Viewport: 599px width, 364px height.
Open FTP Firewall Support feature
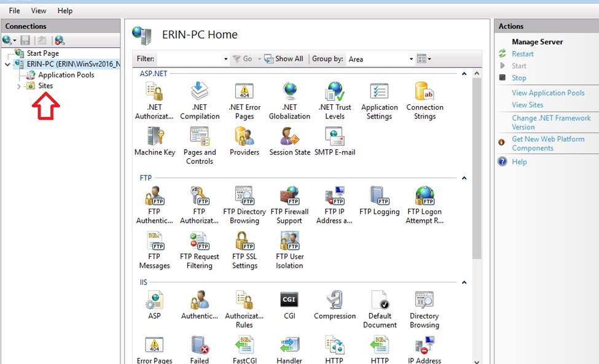289,205
